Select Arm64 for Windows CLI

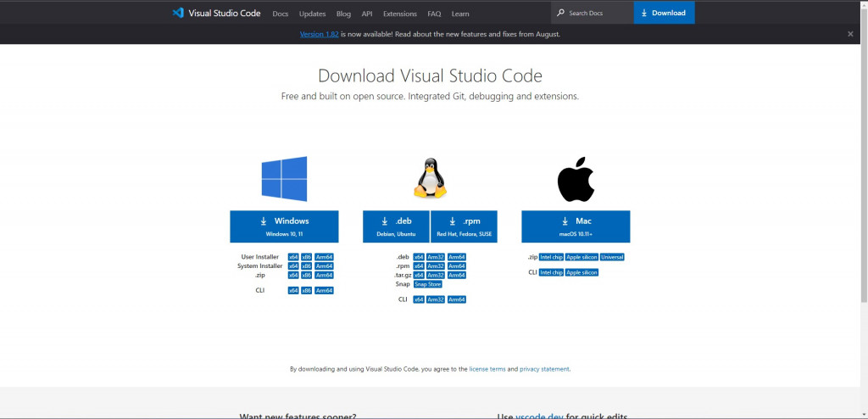(324, 290)
